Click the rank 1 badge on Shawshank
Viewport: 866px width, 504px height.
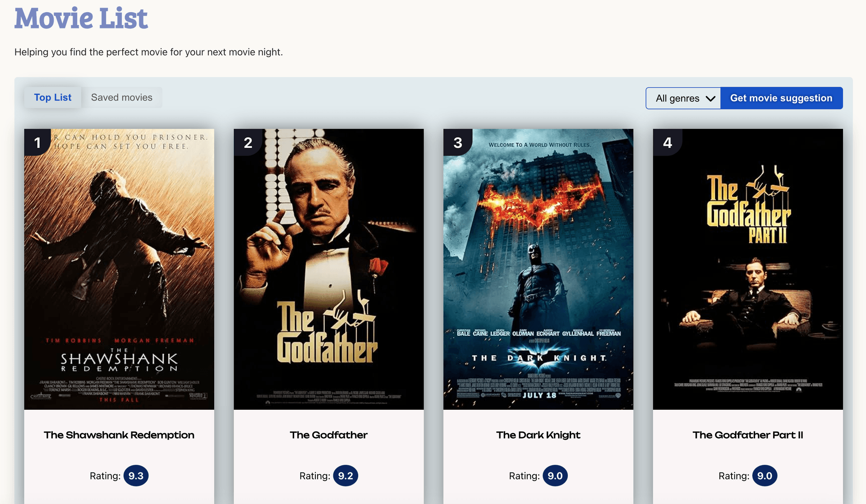pyautogui.click(x=37, y=142)
